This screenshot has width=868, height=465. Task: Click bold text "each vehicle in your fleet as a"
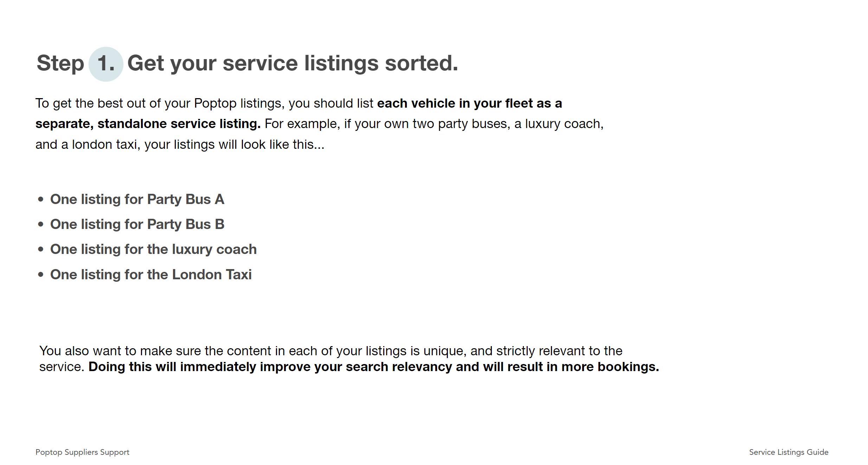point(469,103)
